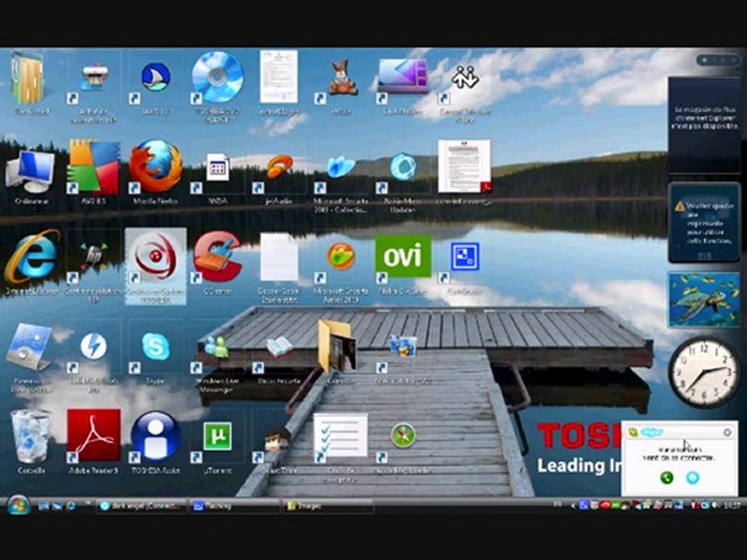Click the system tray clock

pos(733,506)
